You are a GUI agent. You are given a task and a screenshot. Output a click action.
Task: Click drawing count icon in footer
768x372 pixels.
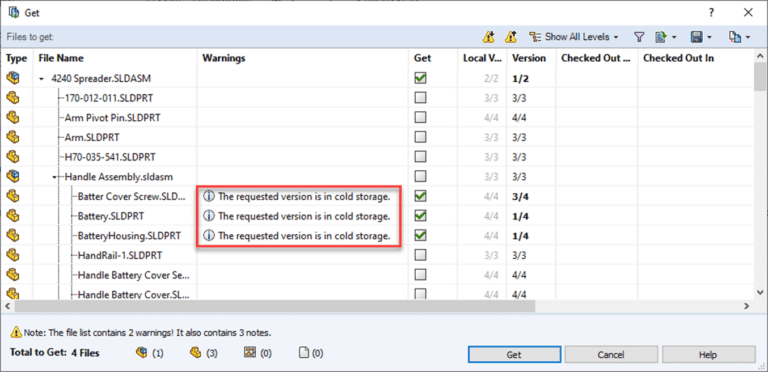(x=249, y=353)
